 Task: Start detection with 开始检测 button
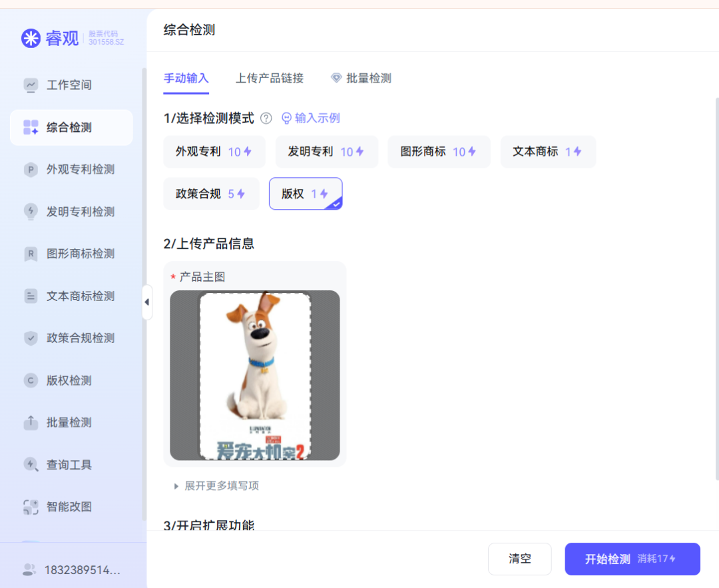[x=632, y=559]
